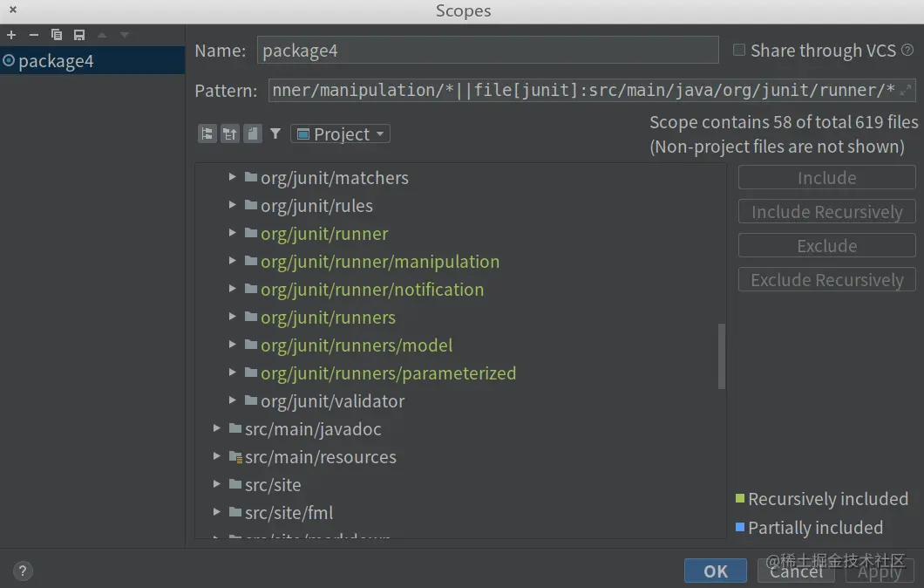Click the OK button
Viewport: 924px width, 588px height.
tap(715, 571)
